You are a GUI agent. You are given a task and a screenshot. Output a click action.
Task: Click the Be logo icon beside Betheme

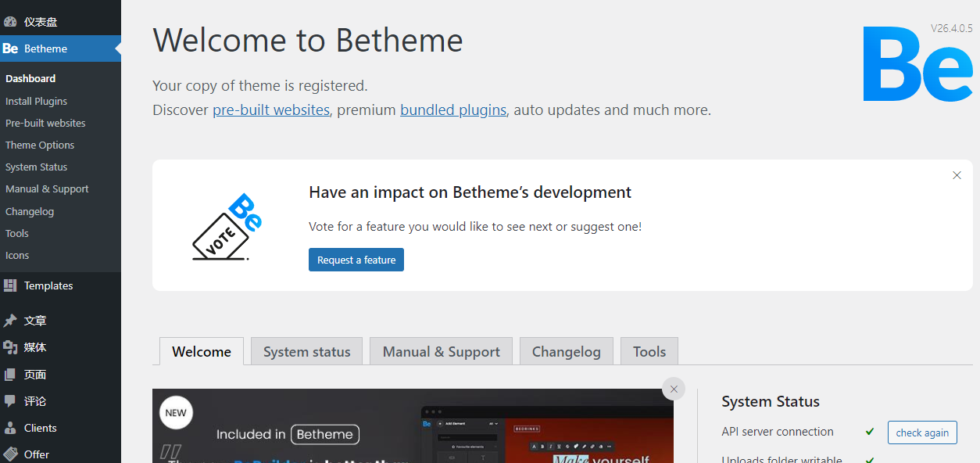pyautogui.click(x=10, y=48)
